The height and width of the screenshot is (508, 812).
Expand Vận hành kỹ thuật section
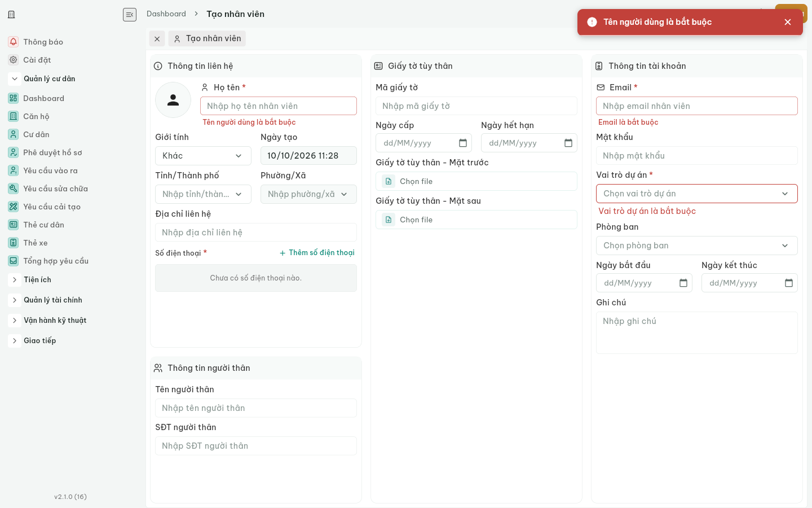[x=15, y=321]
